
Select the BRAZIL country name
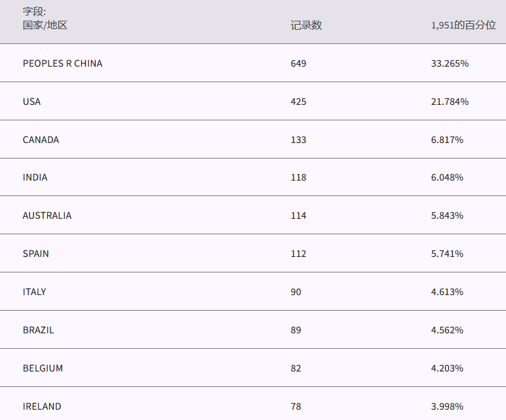tap(38, 330)
